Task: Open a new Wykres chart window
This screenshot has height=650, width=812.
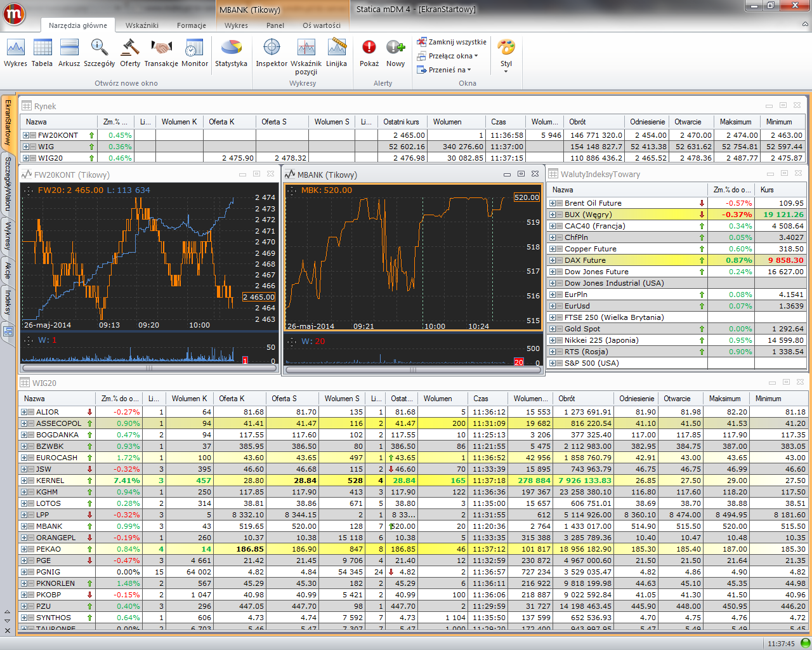Action: (x=15, y=53)
